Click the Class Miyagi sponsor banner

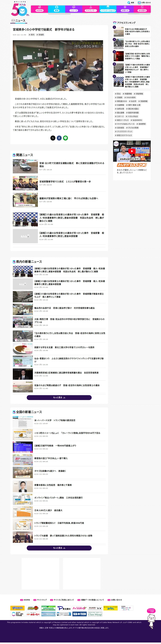click(x=95, y=614)
